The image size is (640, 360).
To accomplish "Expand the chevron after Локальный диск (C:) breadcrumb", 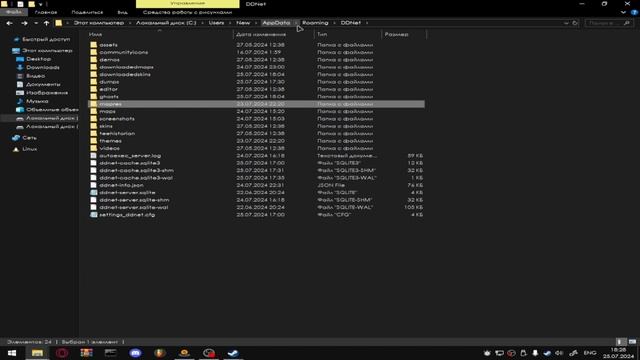I will click(x=202, y=23).
